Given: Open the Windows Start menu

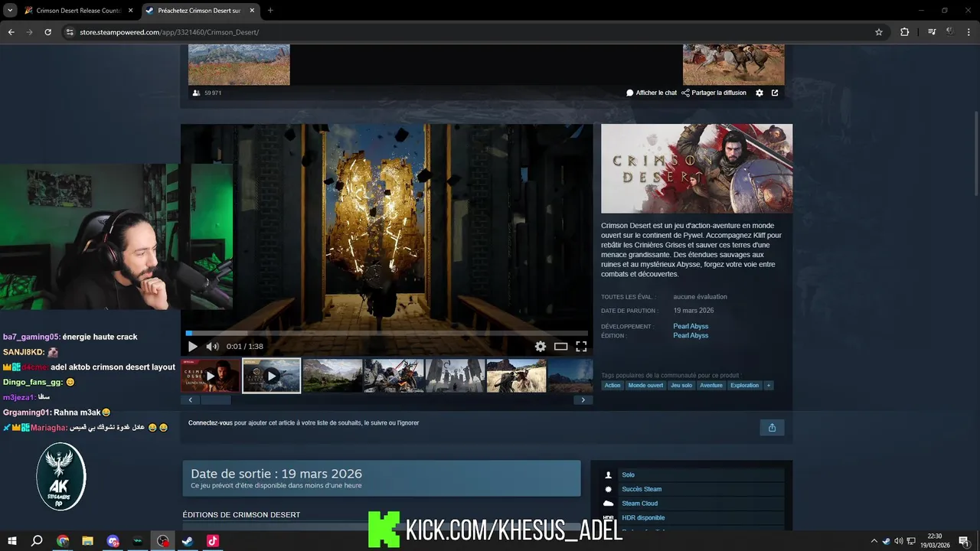Looking at the screenshot, I should [12, 541].
